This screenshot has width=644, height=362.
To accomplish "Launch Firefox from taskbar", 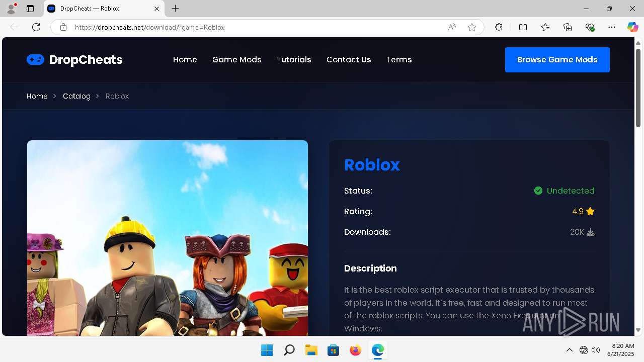I will [355, 350].
